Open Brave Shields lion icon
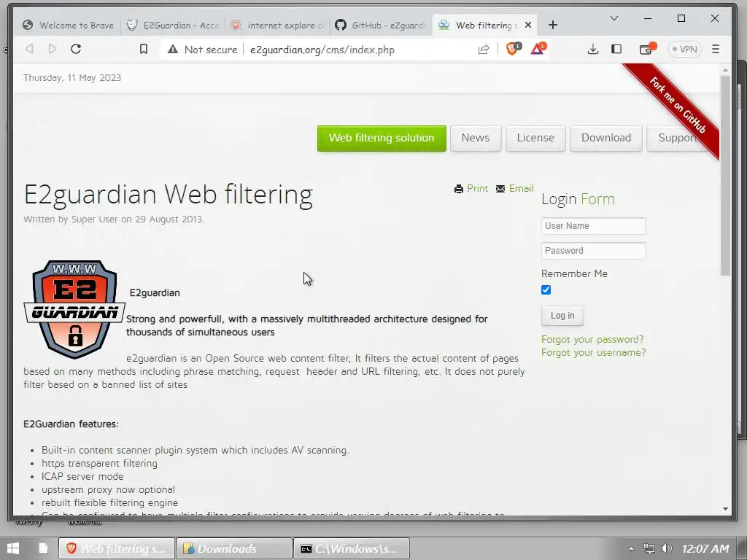 (513, 49)
